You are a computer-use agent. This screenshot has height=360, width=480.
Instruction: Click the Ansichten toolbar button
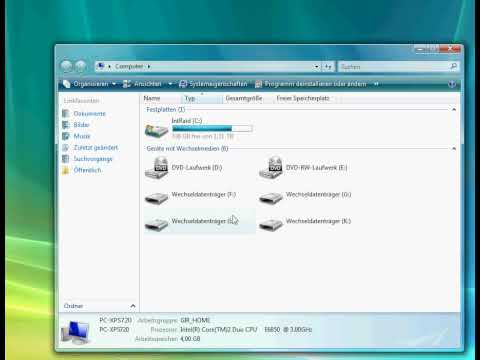coord(142,84)
